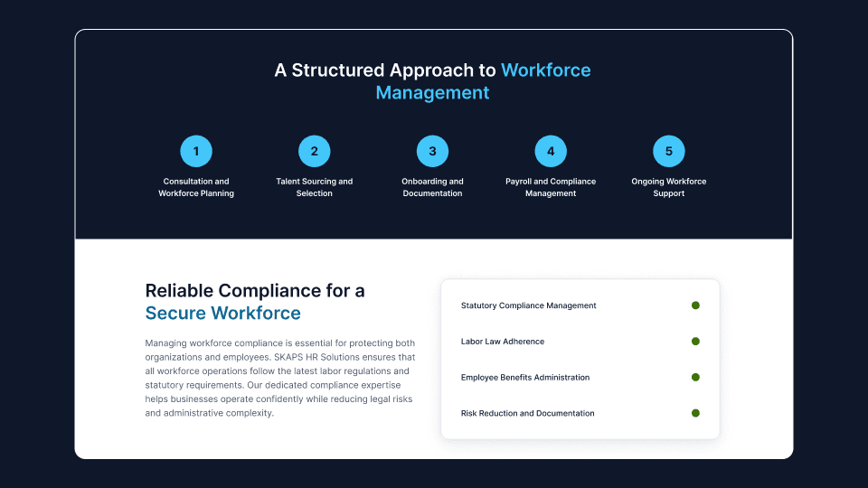Image resolution: width=868 pixels, height=488 pixels.
Task: Click Risk Reduction and Documentation text
Action: pyautogui.click(x=527, y=413)
